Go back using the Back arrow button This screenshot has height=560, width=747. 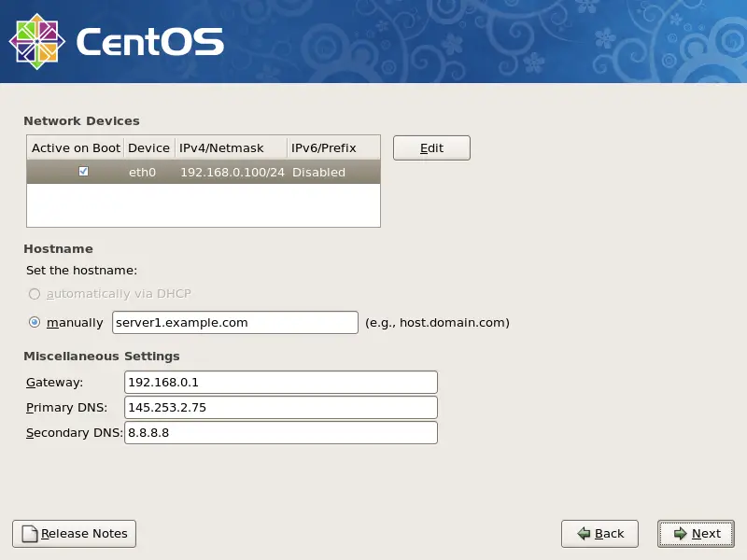pos(599,534)
